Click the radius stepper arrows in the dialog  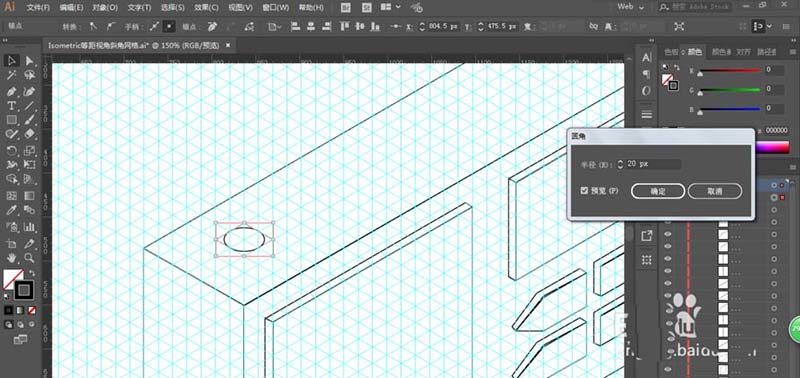pos(620,164)
